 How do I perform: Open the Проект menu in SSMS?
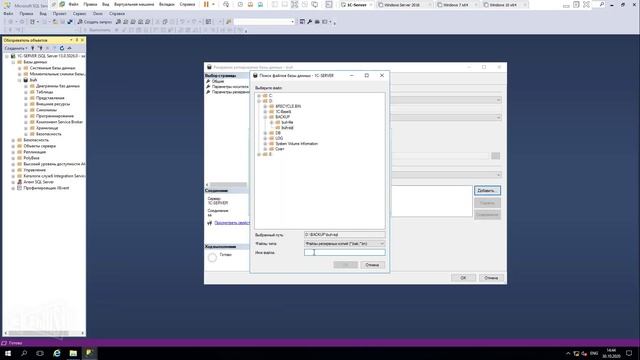(x=59, y=13)
